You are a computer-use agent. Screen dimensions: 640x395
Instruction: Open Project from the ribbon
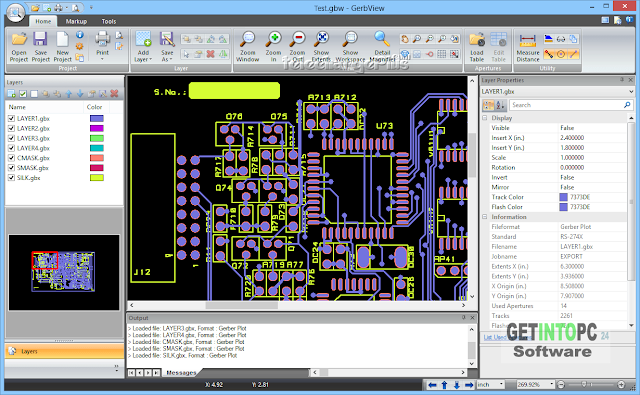[19, 47]
